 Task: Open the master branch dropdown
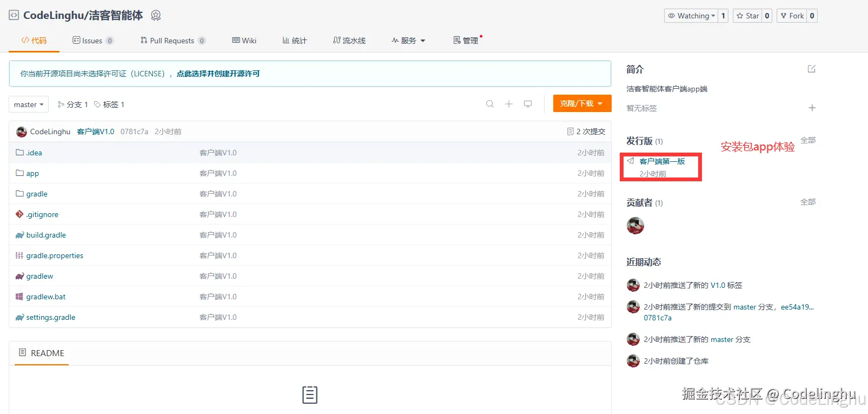coord(29,104)
